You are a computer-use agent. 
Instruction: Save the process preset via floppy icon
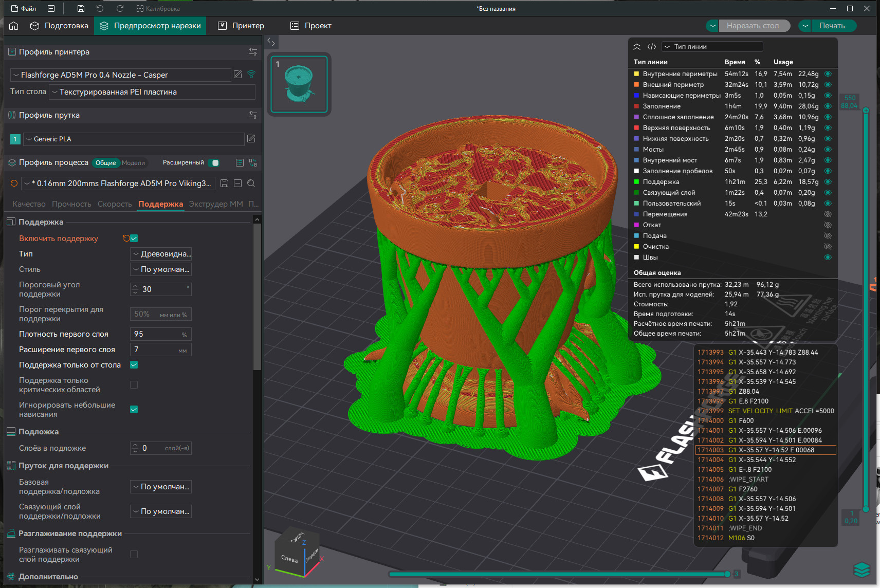click(224, 183)
